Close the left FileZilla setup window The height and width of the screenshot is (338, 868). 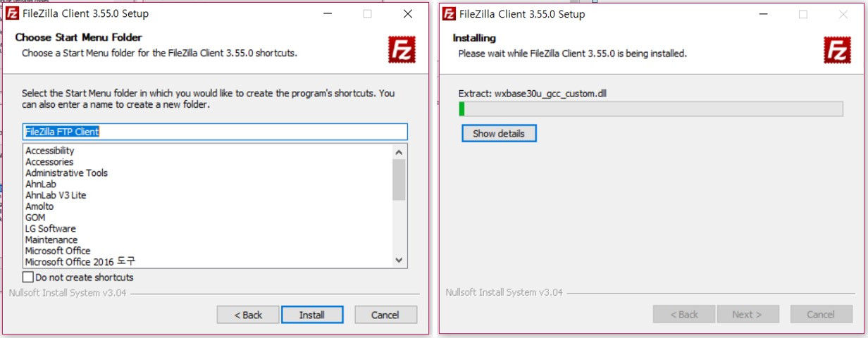click(x=408, y=14)
